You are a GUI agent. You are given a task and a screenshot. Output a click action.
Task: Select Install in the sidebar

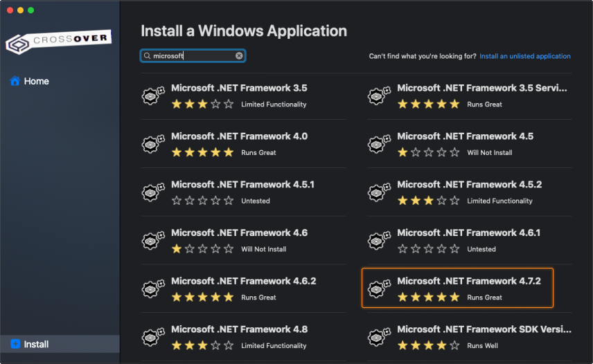pos(60,344)
